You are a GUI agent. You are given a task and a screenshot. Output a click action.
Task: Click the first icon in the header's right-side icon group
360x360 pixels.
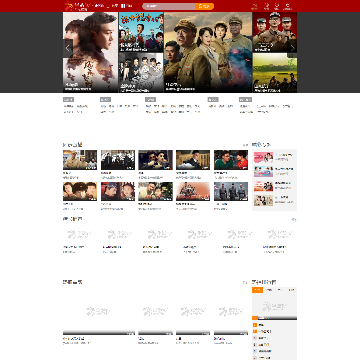[255, 6]
